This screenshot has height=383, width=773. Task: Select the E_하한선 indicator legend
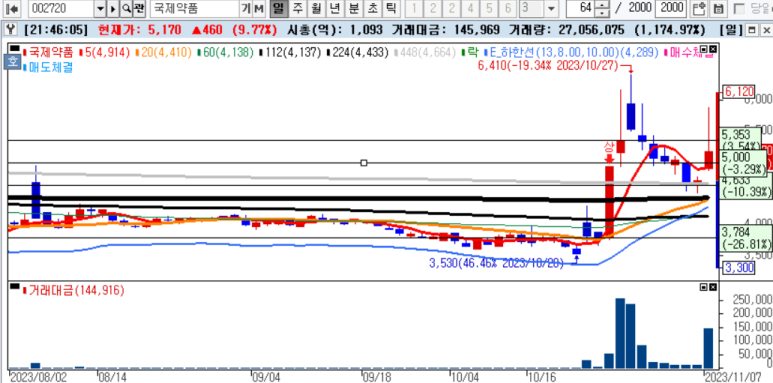(572, 52)
